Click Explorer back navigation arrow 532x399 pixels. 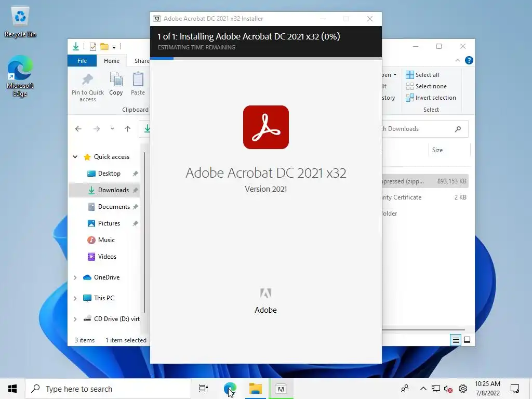(78, 129)
